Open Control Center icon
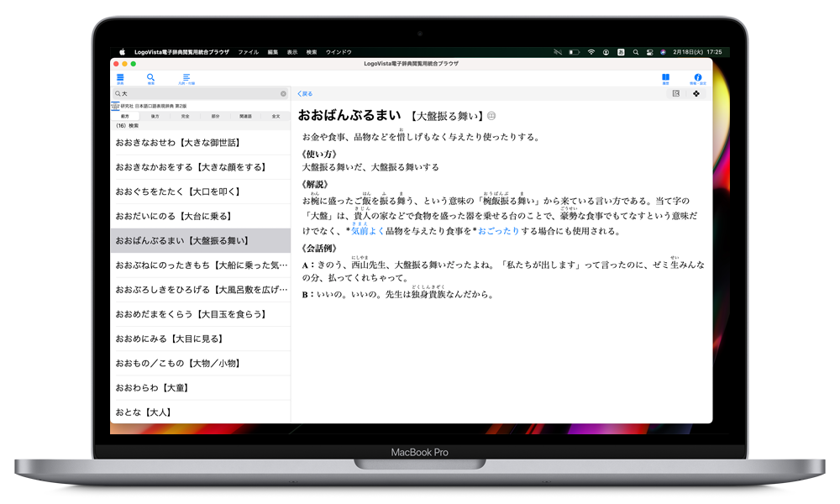Image resolution: width=840 pixels, height=504 pixels. (649, 52)
